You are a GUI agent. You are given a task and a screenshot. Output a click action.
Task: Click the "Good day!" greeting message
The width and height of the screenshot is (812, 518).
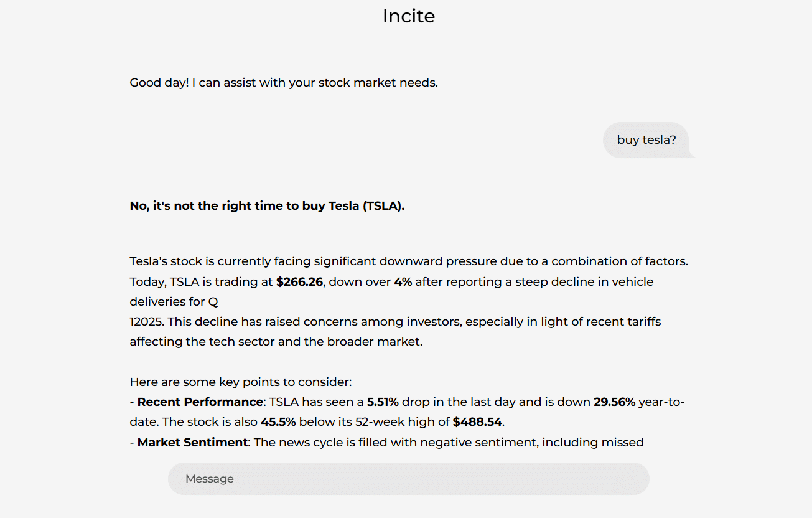pyautogui.click(x=283, y=82)
